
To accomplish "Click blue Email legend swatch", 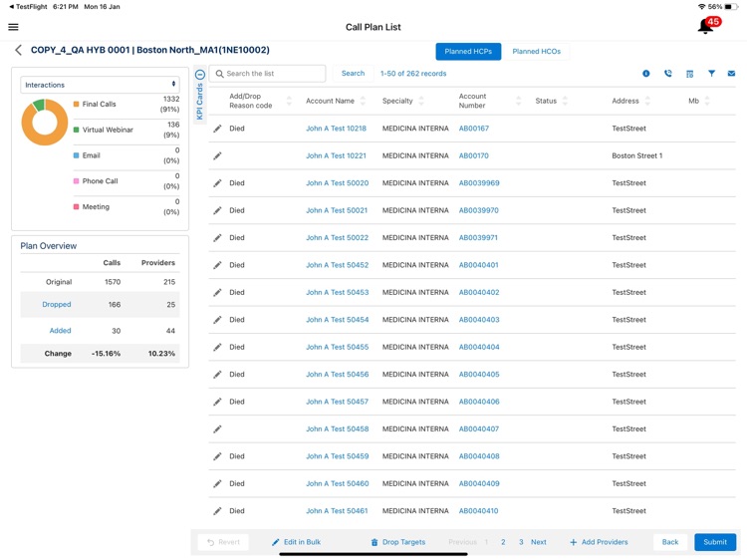I will click(76, 155).
